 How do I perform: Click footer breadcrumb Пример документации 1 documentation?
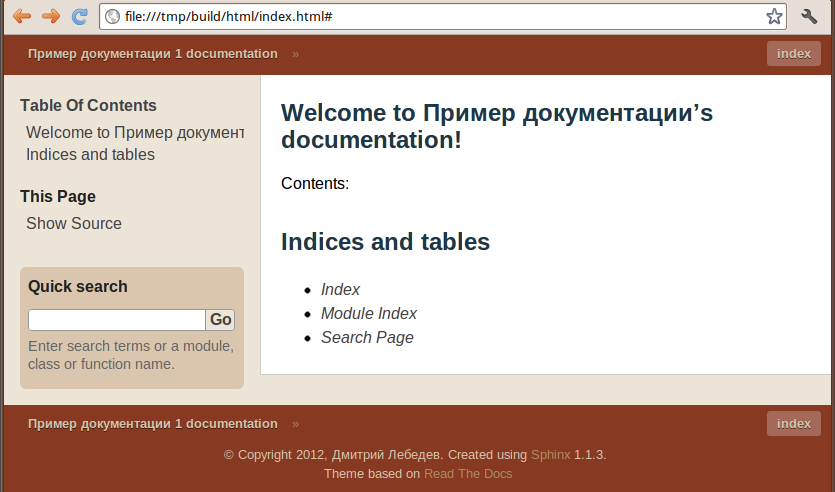click(x=153, y=424)
